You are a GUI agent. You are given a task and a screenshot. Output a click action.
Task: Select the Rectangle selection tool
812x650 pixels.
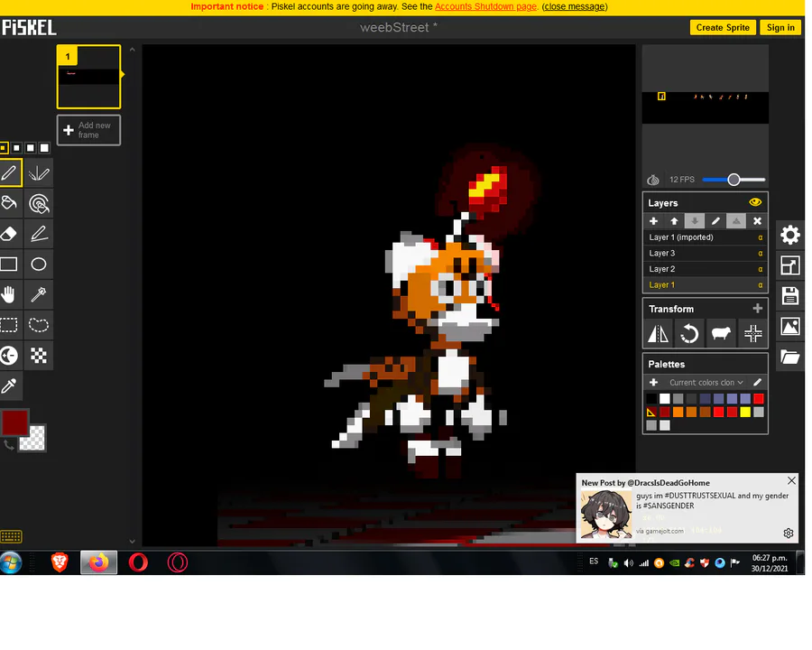[10, 325]
